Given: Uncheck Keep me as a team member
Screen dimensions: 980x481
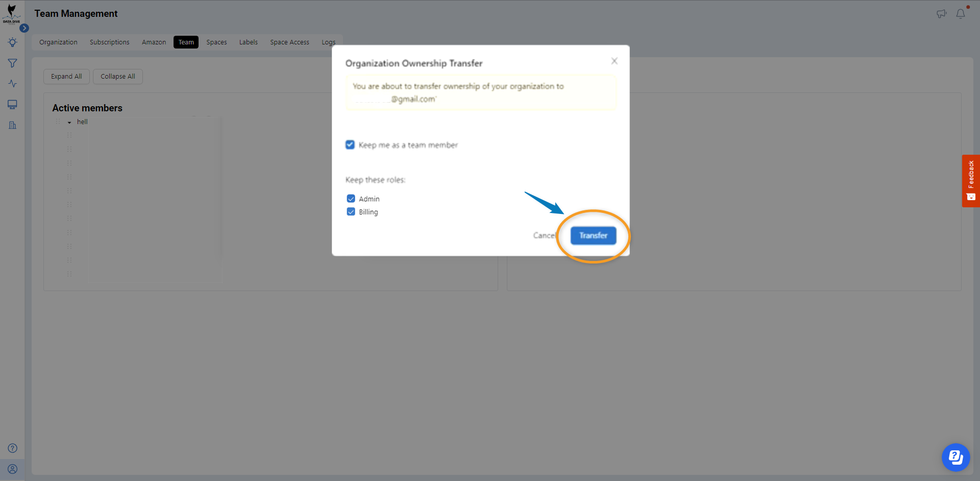Looking at the screenshot, I should [350, 145].
